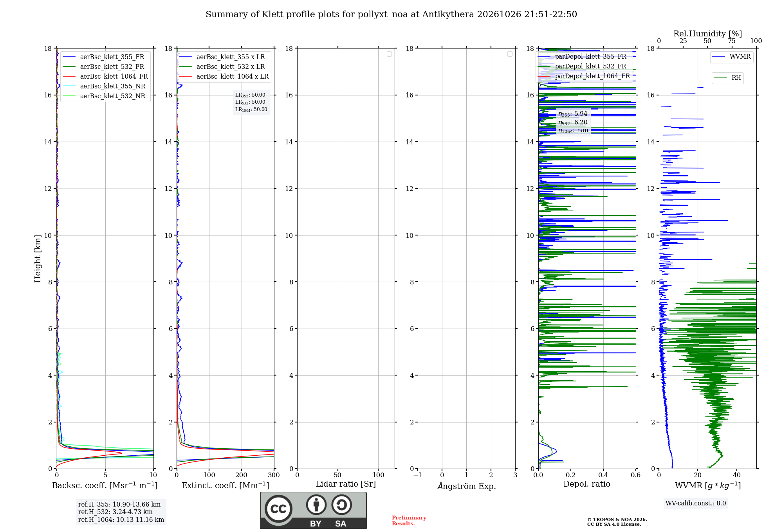This screenshot has height=532, width=783.
Task: Click the WVMR [g*kg⁻¹] axis label
Action: [708, 485]
